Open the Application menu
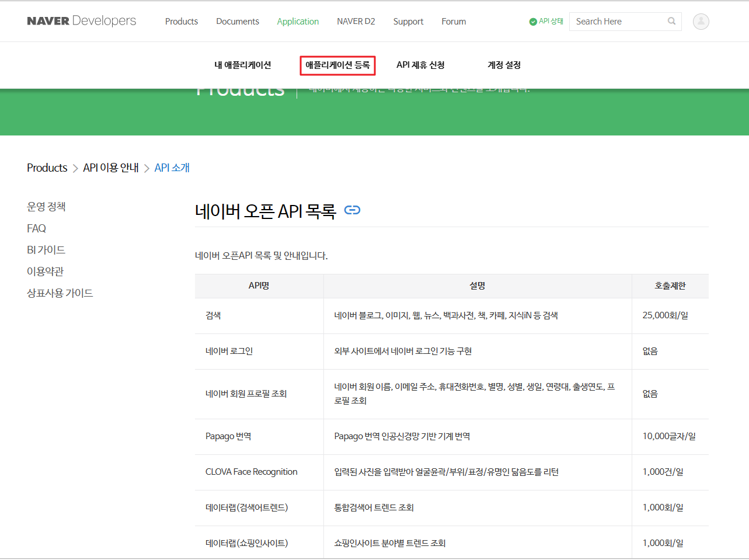The height and width of the screenshot is (560, 749). coord(298,22)
